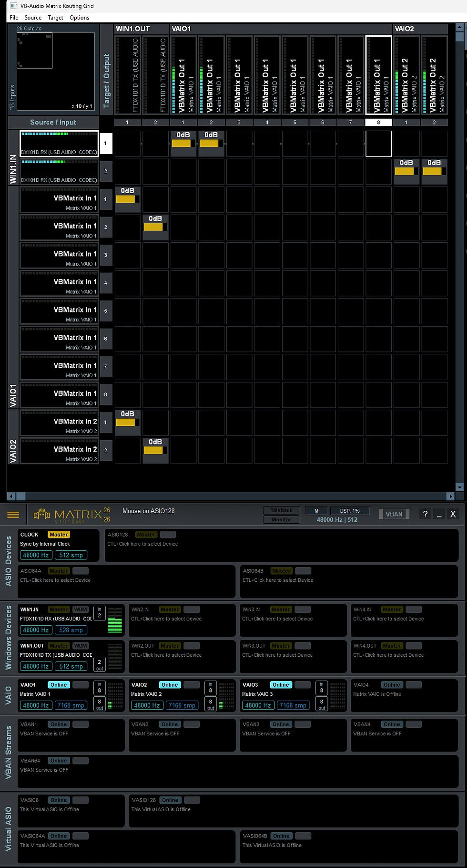The image size is (467, 868).
Task: Open VAIO3 7168 smp buffer selector
Action: coord(293,705)
